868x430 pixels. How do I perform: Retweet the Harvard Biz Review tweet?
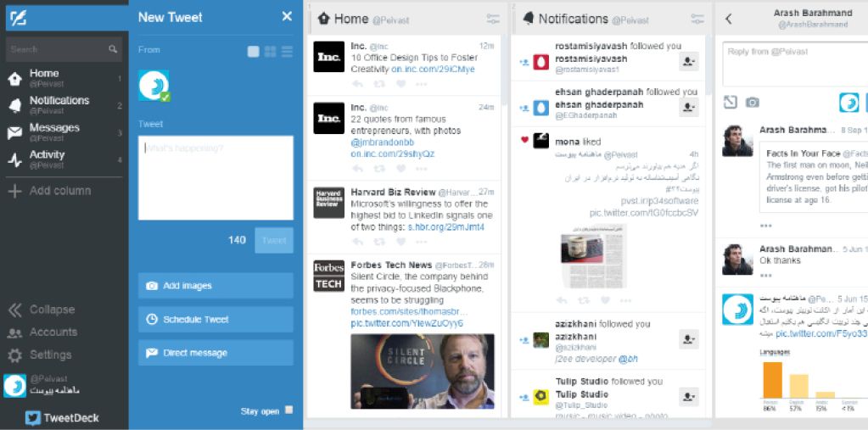click(380, 242)
